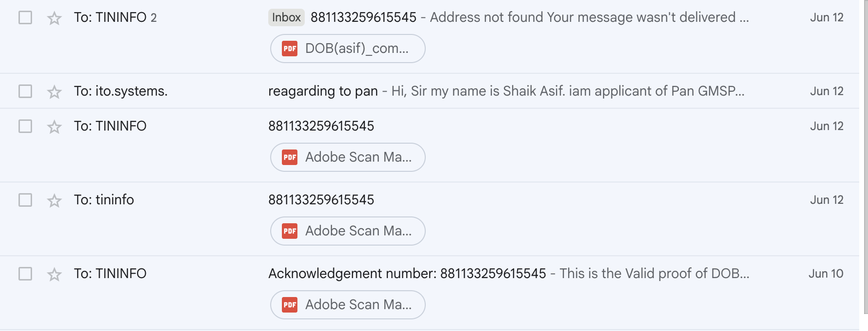Star the lowercase tininfo email
Viewport: 868px width, 331px height.
tap(54, 200)
